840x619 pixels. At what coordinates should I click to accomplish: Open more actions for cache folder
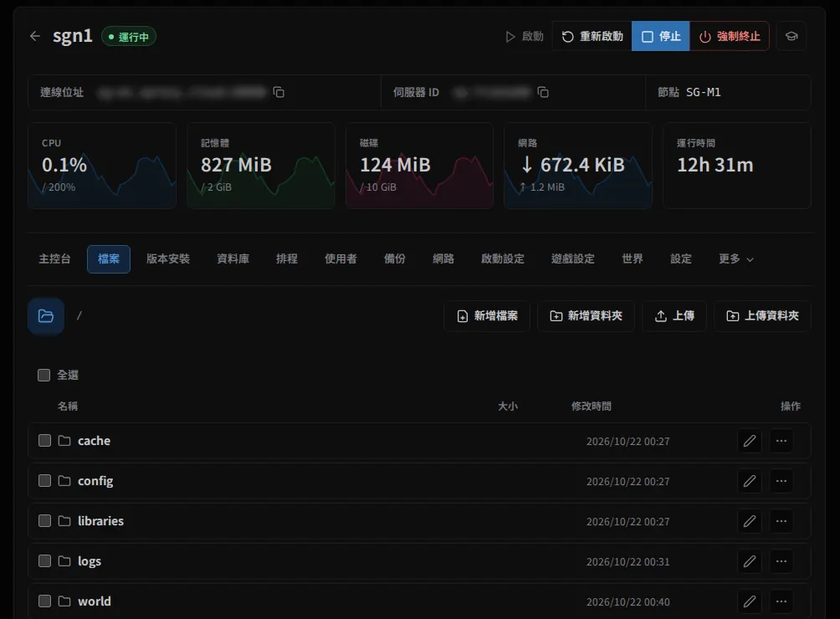[781, 441]
